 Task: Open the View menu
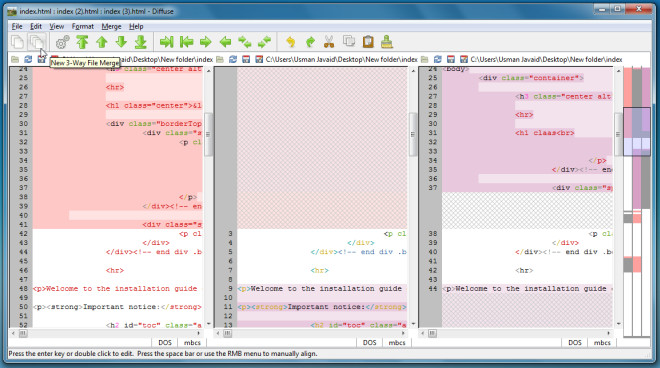tap(56, 26)
